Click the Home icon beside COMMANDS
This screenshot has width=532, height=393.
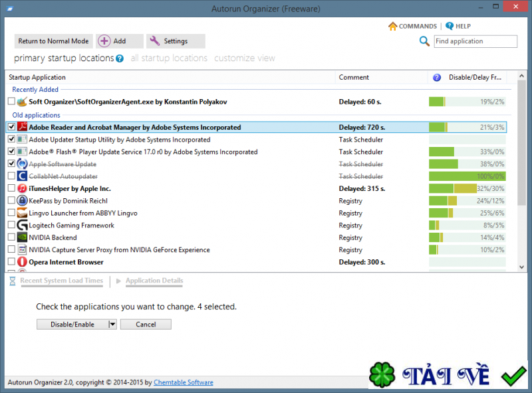click(x=392, y=26)
